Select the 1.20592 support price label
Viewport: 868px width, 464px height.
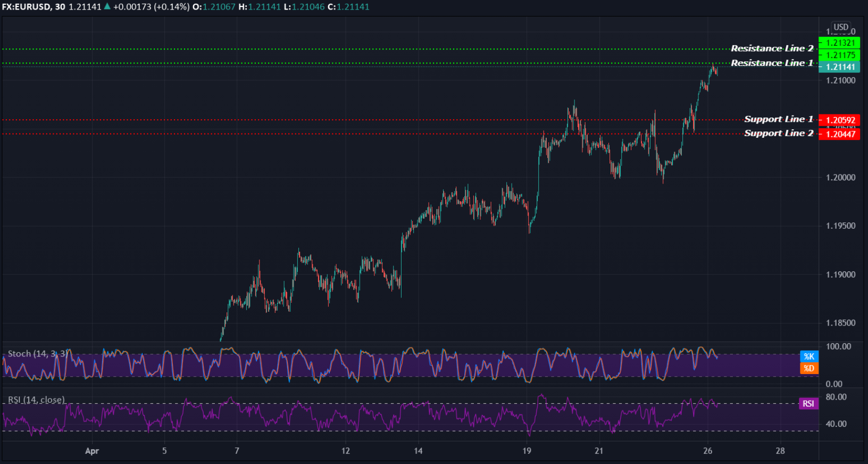click(839, 120)
